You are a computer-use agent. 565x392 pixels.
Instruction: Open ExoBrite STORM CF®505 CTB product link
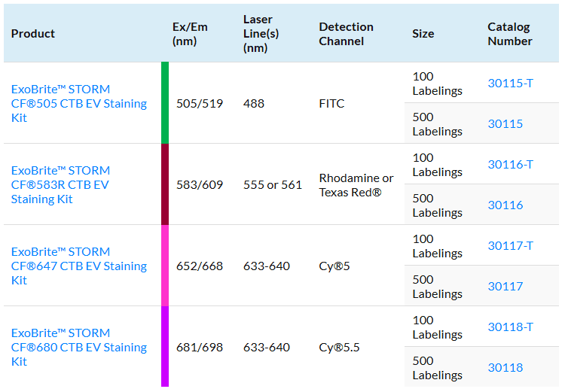pos(78,104)
